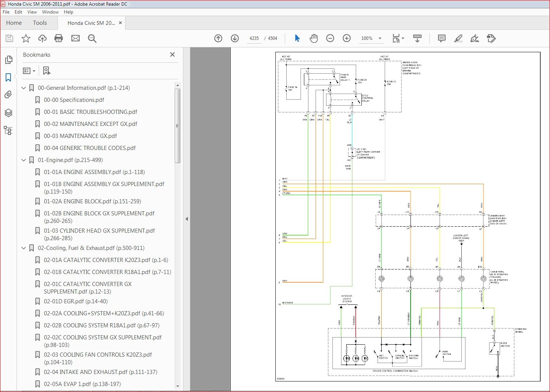Open bookmark 01-01A ENGINE ASSEMBLY.pdf
Screen dimensions: 550x392
pos(94,172)
